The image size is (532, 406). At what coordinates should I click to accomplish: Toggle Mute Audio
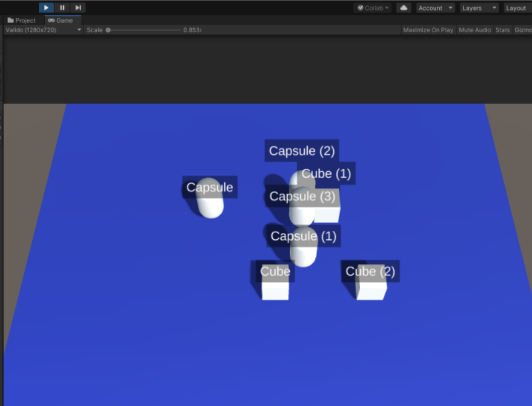pyautogui.click(x=475, y=30)
